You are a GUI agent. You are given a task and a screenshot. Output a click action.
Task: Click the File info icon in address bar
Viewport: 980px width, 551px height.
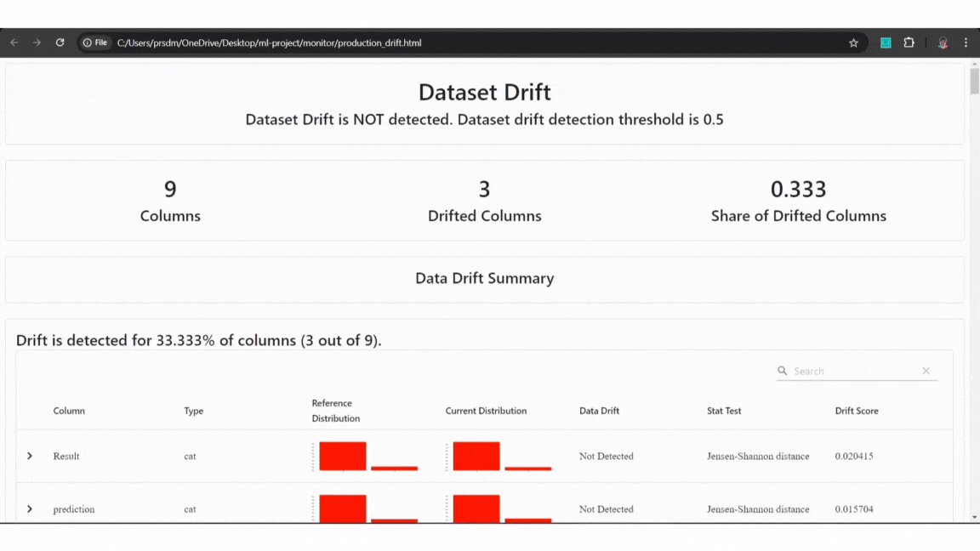click(95, 43)
